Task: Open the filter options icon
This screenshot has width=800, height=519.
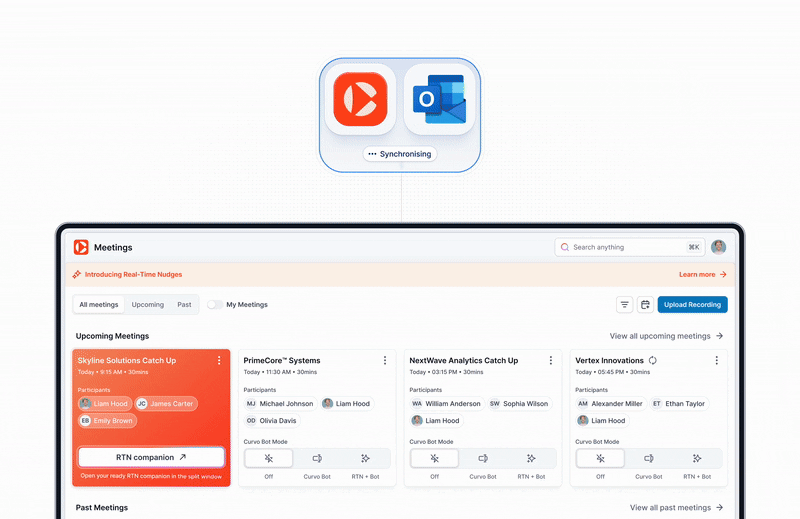Action: (x=624, y=305)
